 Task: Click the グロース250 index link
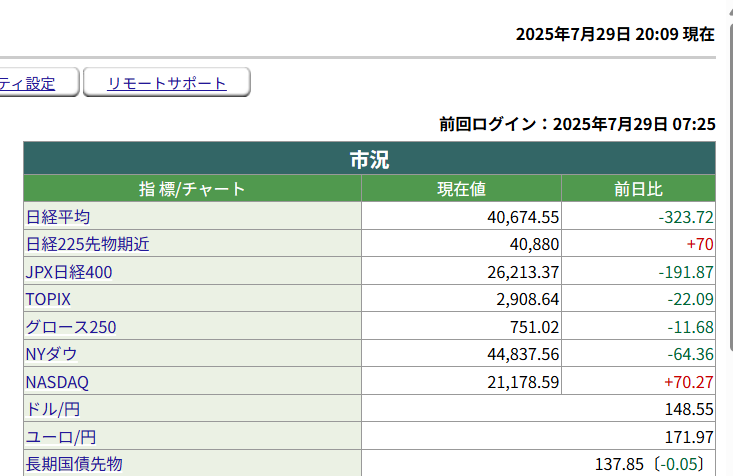tap(71, 327)
